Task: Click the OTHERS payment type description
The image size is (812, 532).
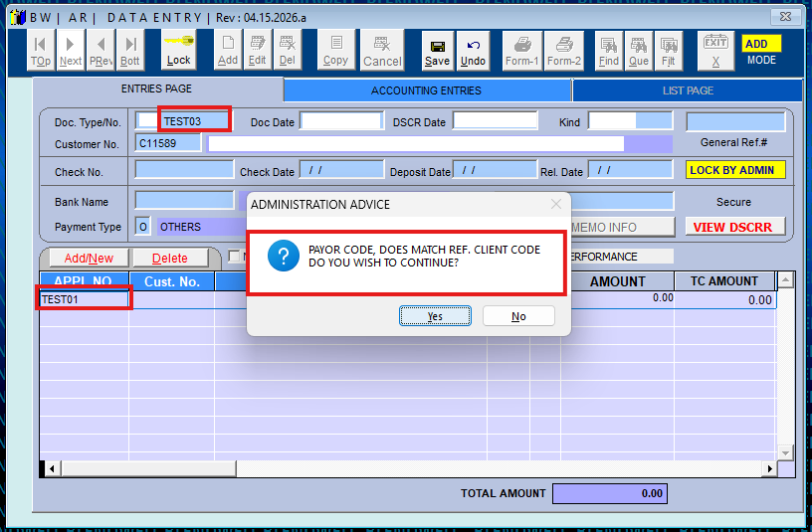Action: (202, 227)
